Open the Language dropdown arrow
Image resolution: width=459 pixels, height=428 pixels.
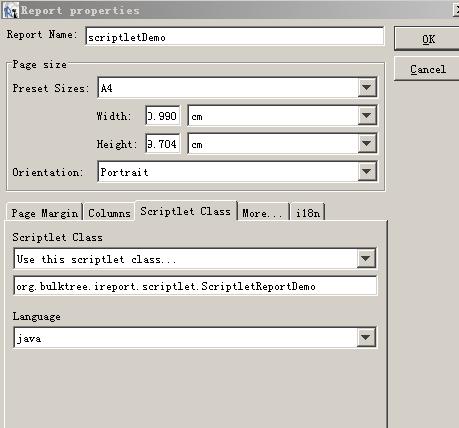(x=366, y=338)
